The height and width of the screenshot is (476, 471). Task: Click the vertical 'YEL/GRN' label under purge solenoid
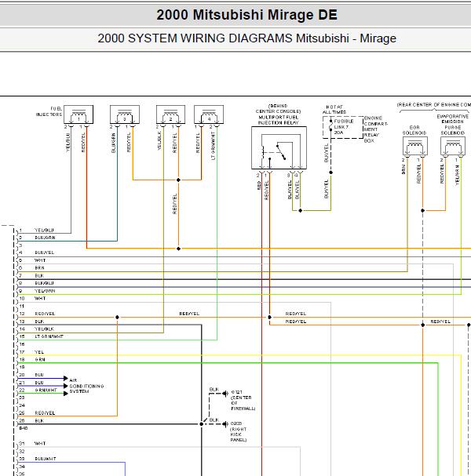457,175
